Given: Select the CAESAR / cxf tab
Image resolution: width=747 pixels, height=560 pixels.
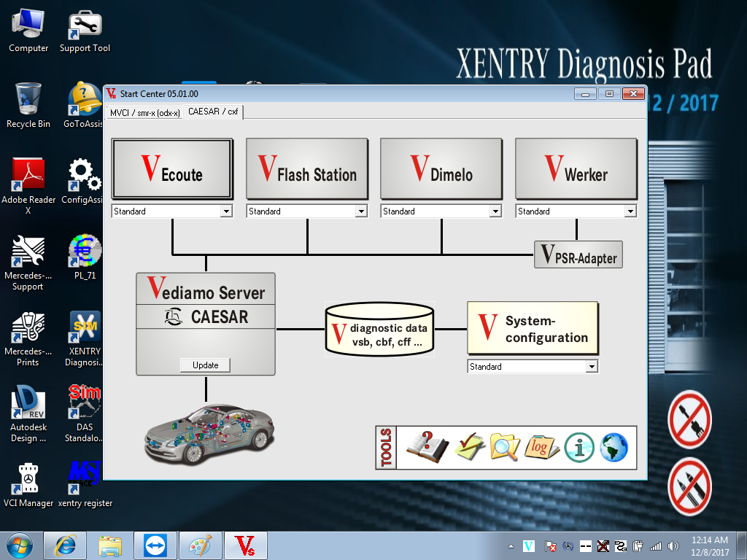Looking at the screenshot, I should coord(213,112).
